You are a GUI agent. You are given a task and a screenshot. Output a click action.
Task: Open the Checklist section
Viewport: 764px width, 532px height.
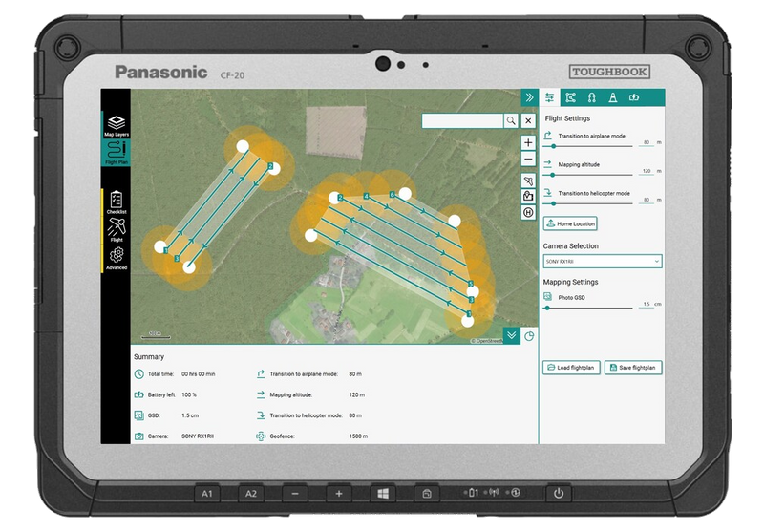tap(116, 202)
